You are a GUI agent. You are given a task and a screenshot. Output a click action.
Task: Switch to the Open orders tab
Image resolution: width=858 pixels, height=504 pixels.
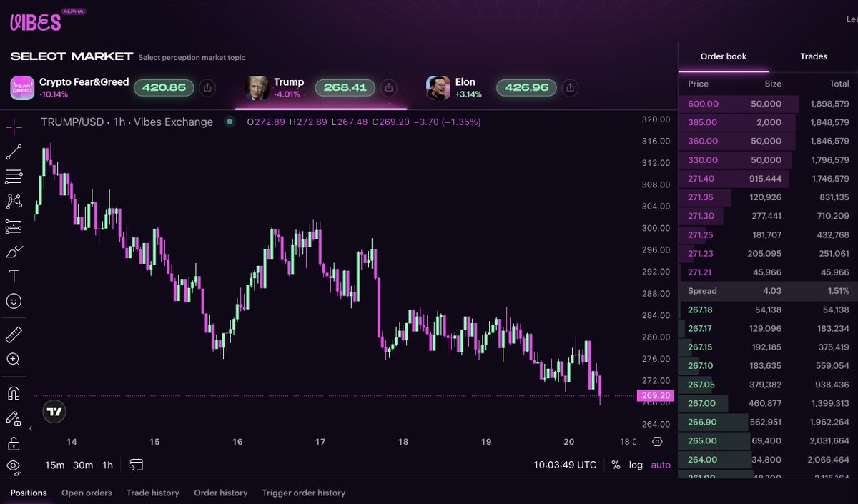[87, 493]
